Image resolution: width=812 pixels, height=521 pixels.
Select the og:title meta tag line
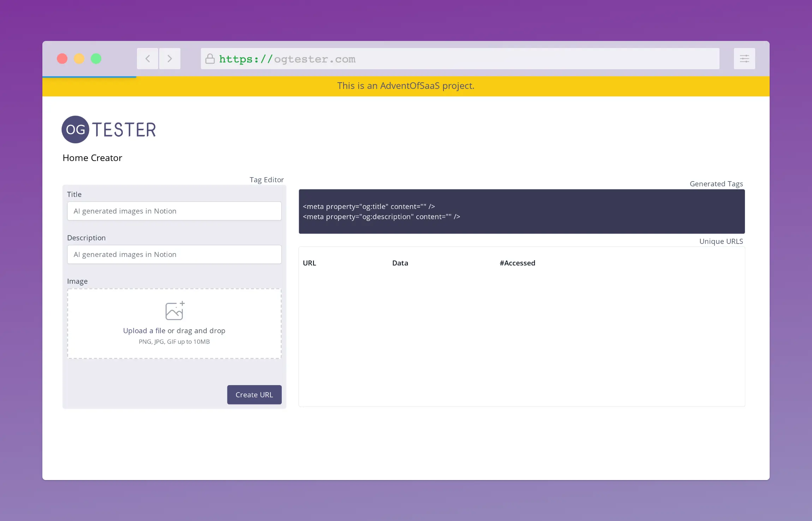(x=368, y=206)
